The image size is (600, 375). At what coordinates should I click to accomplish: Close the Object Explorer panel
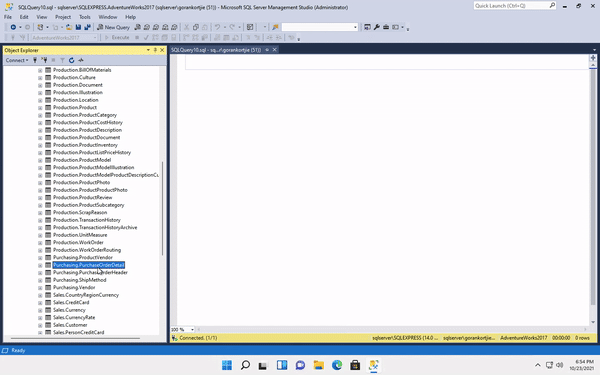[x=162, y=50]
